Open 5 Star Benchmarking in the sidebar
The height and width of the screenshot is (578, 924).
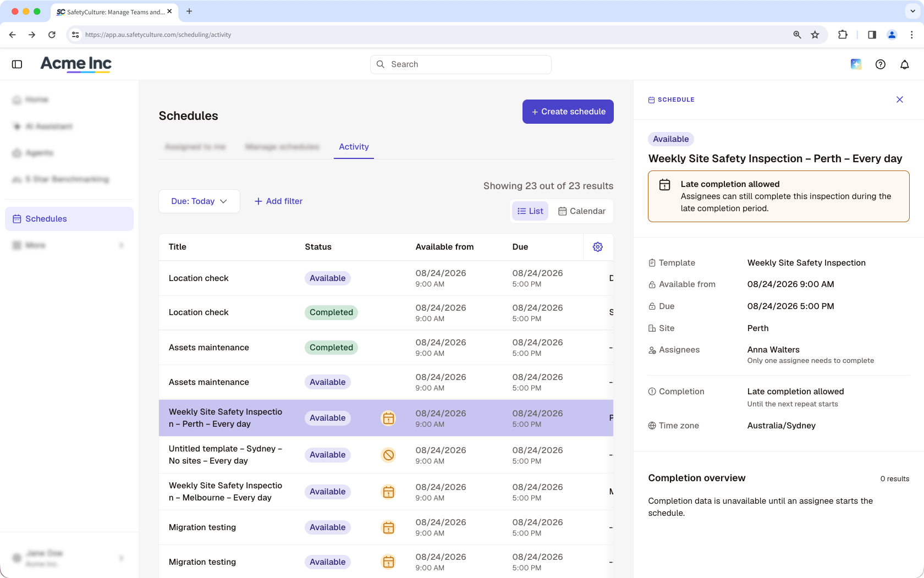click(69, 179)
